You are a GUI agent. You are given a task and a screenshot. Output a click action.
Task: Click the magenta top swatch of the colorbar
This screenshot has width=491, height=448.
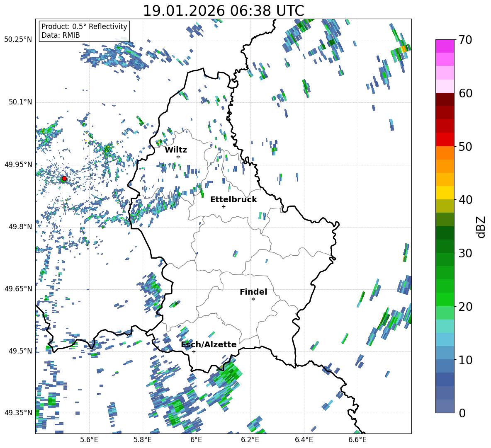pyautogui.click(x=445, y=46)
